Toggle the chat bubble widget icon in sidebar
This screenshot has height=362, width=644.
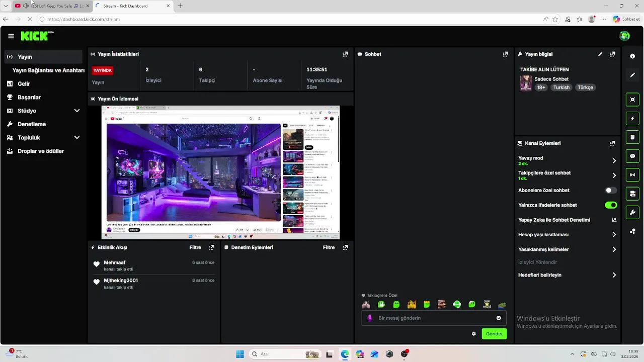[632, 156]
